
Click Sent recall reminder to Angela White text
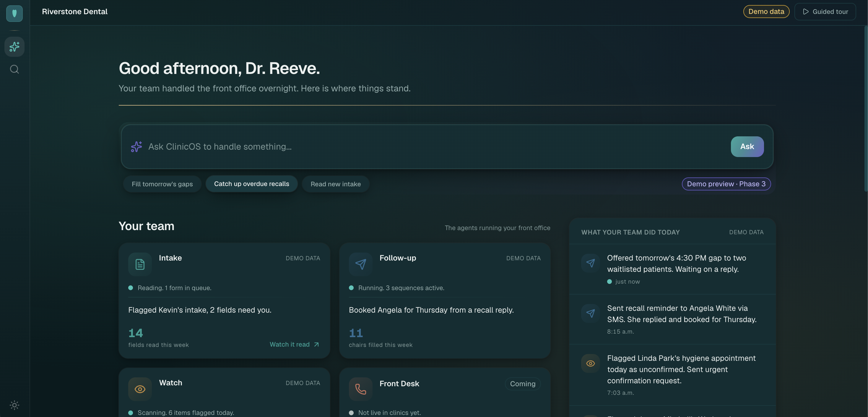[x=682, y=314]
